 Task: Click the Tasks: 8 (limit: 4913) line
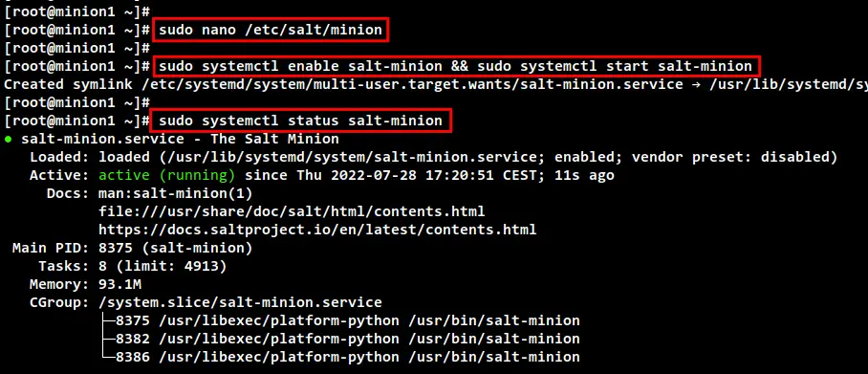(133, 266)
